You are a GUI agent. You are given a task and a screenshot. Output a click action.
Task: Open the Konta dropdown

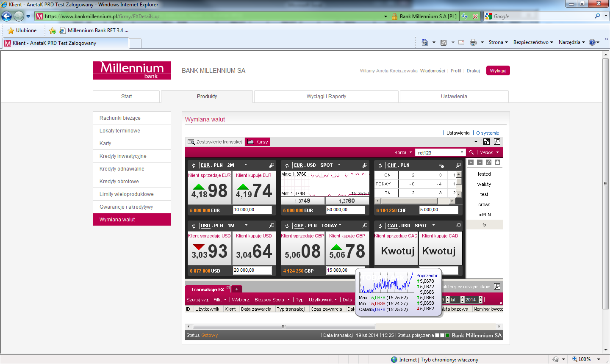click(403, 152)
